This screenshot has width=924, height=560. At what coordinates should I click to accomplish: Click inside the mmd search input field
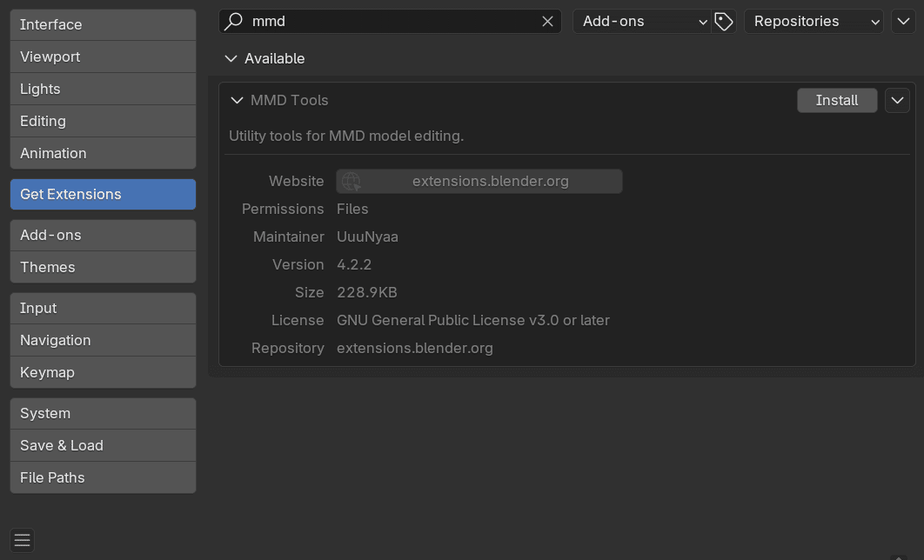point(392,21)
